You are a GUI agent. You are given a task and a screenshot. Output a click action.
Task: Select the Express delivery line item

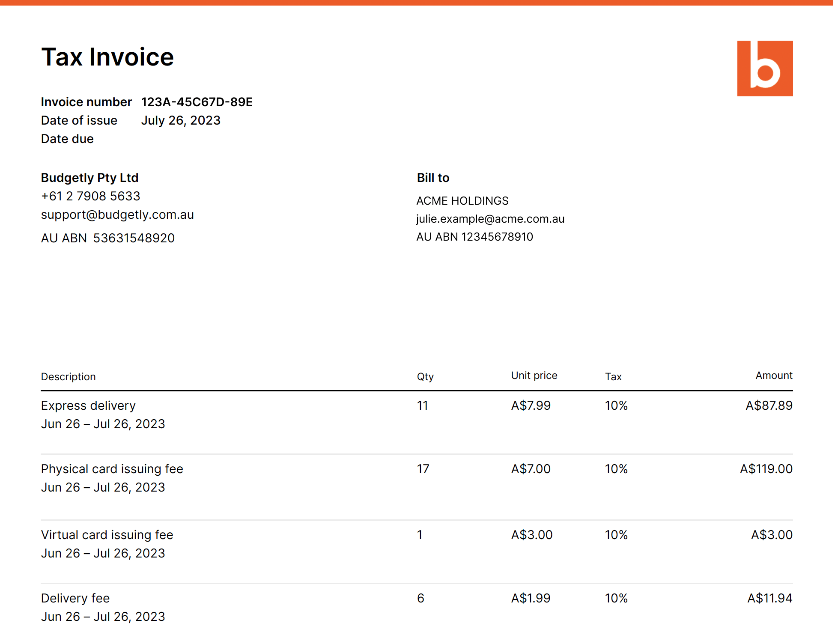pyautogui.click(x=88, y=405)
